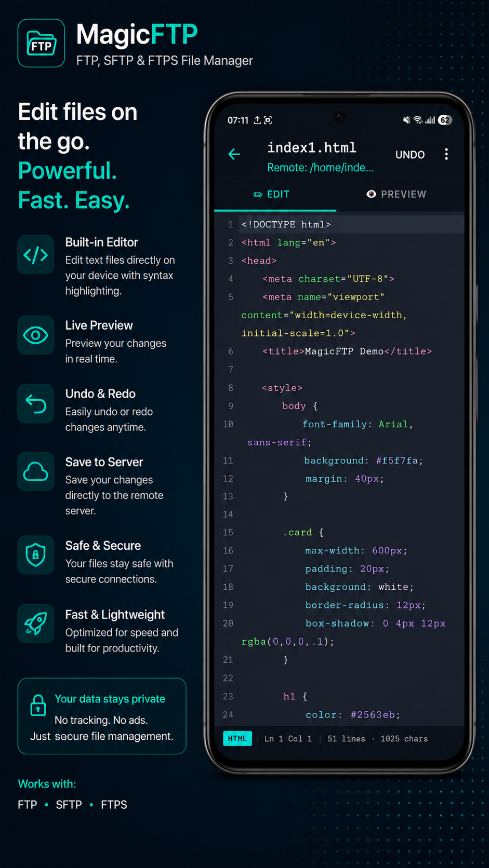The image size is (489, 868).
Task: Click the battery indicator showing 62
Action: click(445, 120)
